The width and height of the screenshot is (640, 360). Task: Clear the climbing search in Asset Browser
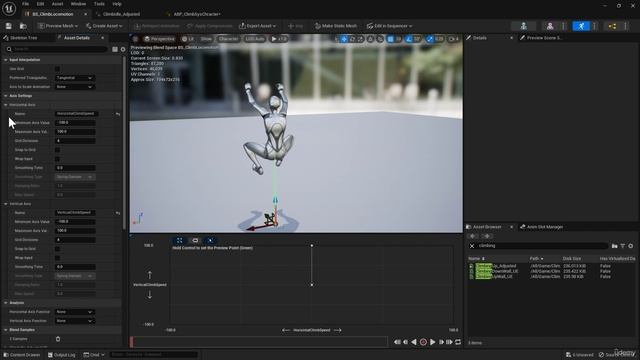(x=472, y=246)
